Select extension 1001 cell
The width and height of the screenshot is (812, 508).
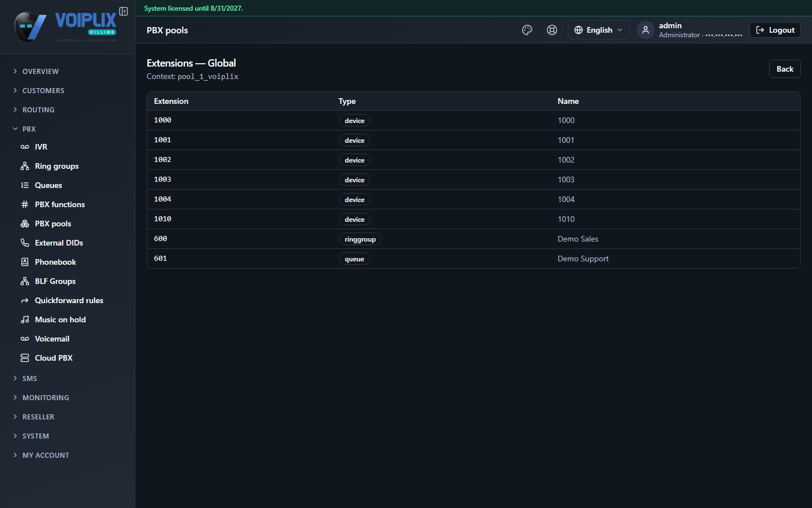(x=162, y=140)
